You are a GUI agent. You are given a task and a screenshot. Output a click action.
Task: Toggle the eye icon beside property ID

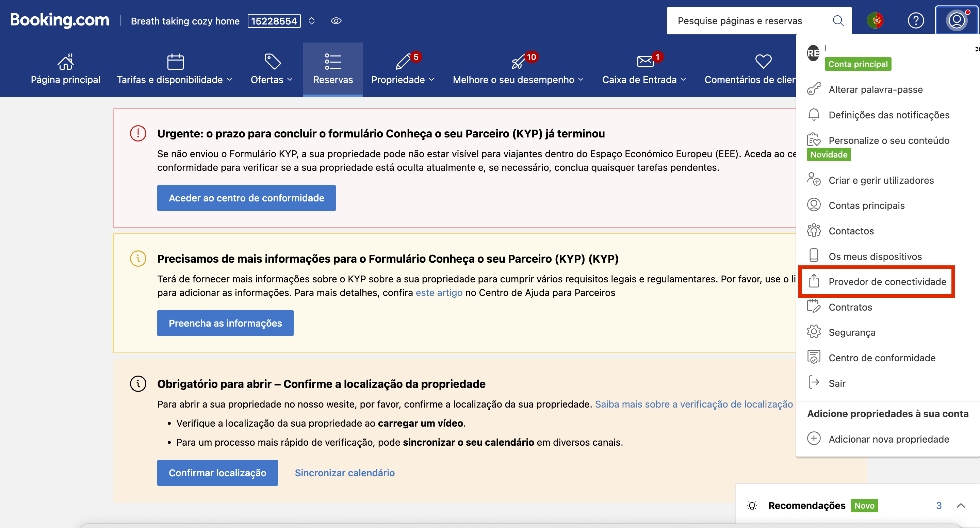[336, 21]
